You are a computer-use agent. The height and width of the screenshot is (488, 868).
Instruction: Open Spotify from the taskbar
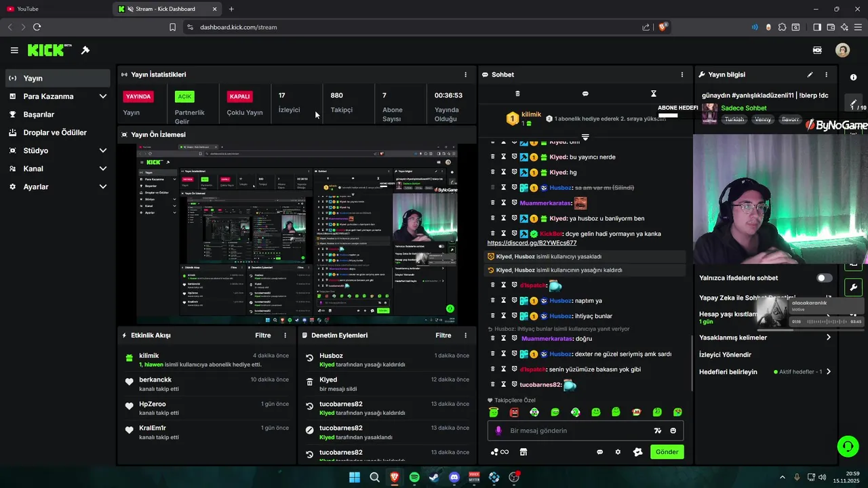point(414,477)
